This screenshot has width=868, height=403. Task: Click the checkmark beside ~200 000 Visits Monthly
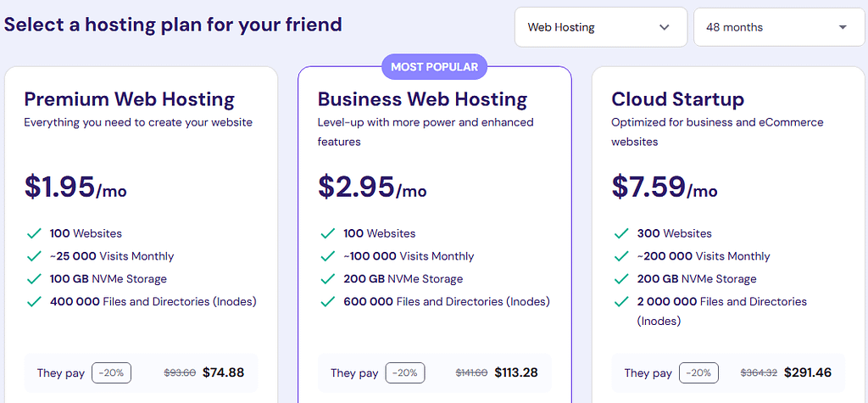click(621, 256)
